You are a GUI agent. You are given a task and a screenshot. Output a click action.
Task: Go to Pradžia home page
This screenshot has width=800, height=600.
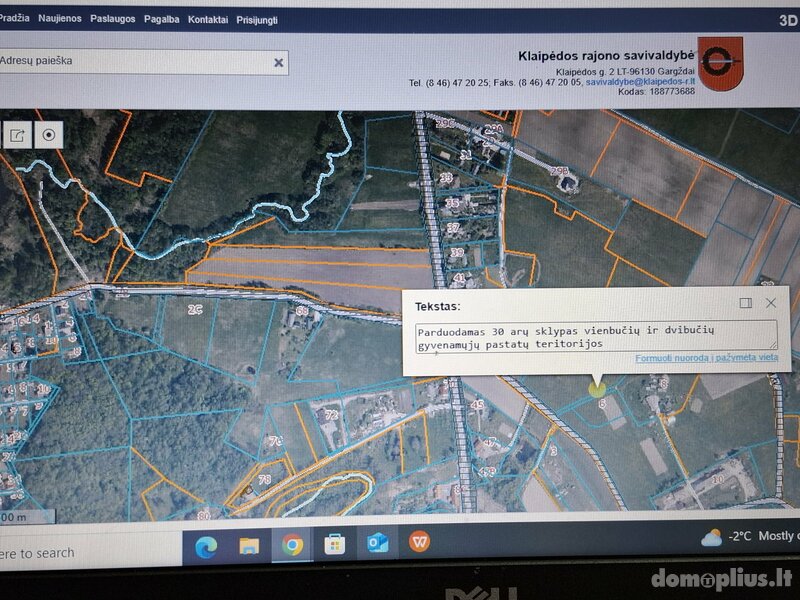pos(14,18)
